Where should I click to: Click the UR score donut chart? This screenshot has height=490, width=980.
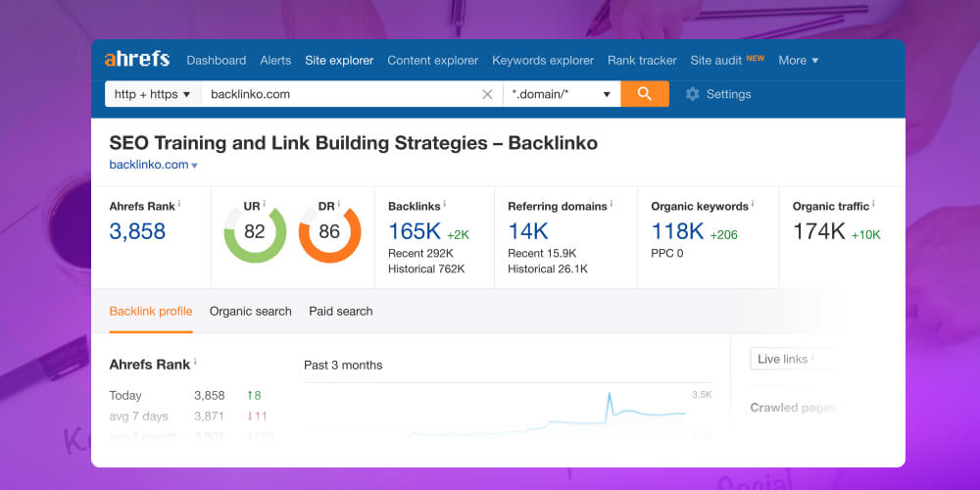(255, 232)
